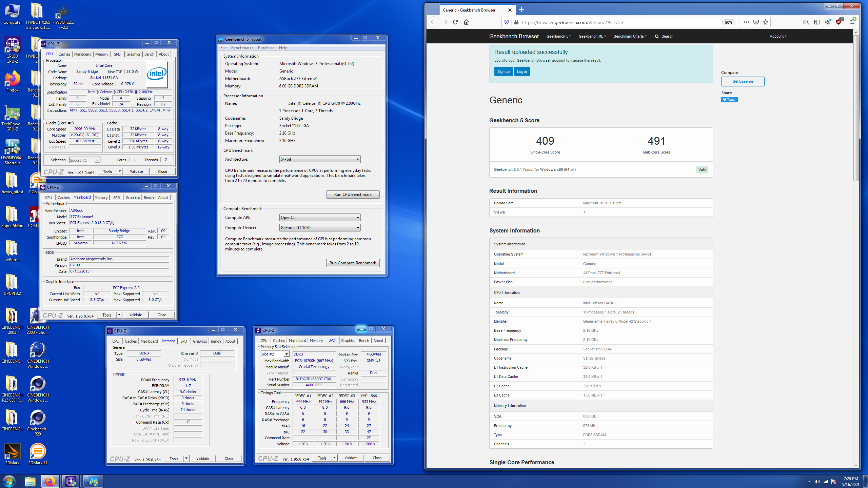This screenshot has width=868, height=488.
Task: Expand Geekbench 5 navbar dropdown
Action: 558,36
